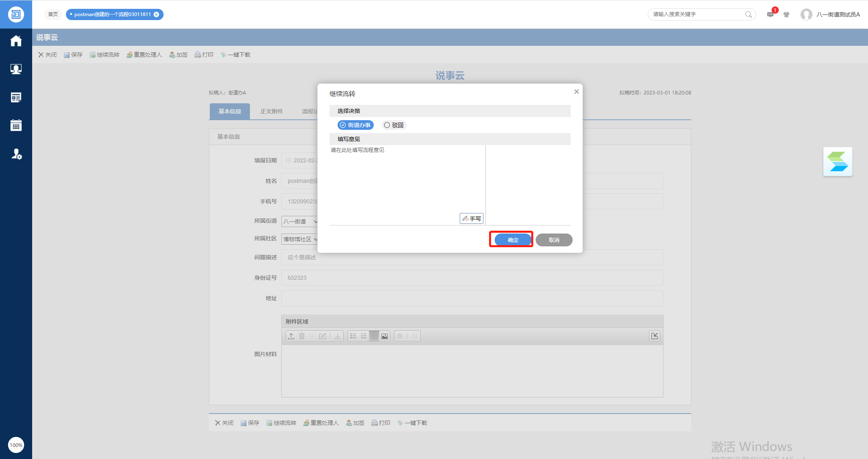This screenshot has width=868, height=459.
Task: Close the postman流程 tab with x
Action: 157,14
